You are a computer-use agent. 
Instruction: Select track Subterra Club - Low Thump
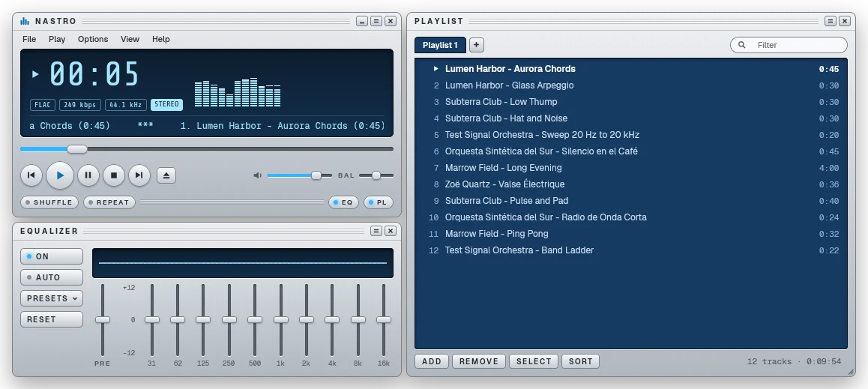[x=631, y=102]
